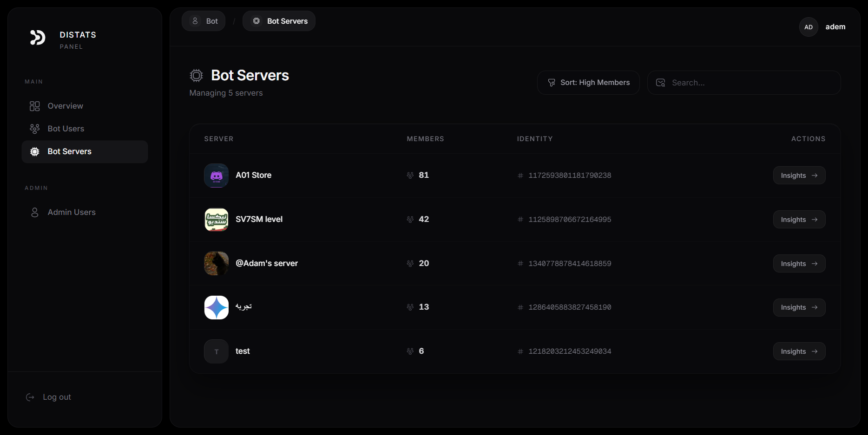Click the filter icon next to Sort: High Members

[x=551, y=82]
